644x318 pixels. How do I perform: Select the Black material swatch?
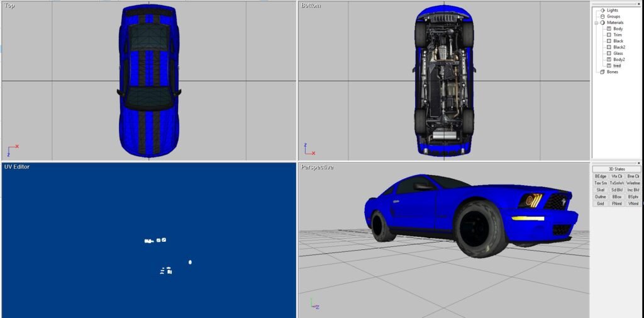(x=609, y=41)
